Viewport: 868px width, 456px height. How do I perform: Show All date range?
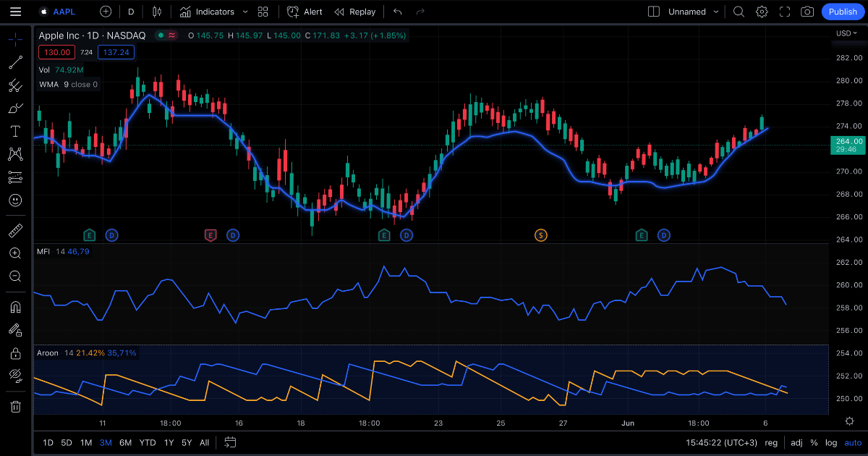[205, 442]
